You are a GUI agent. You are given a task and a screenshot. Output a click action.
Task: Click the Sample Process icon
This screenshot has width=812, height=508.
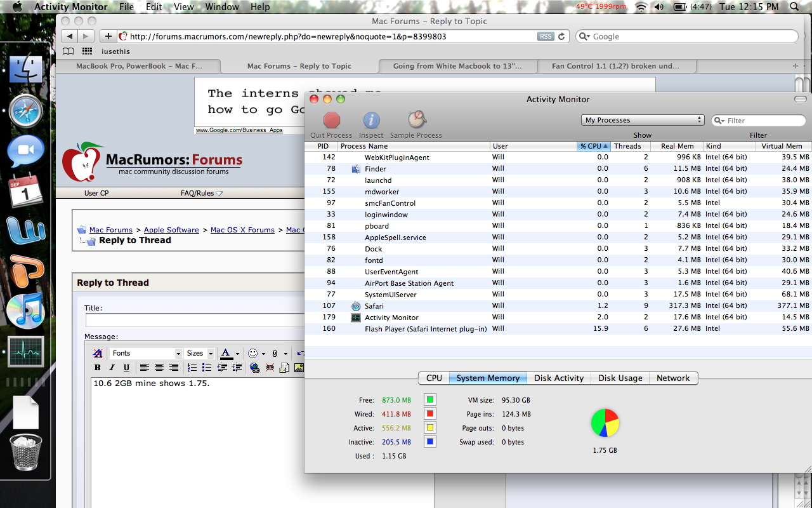click(416, 119)
